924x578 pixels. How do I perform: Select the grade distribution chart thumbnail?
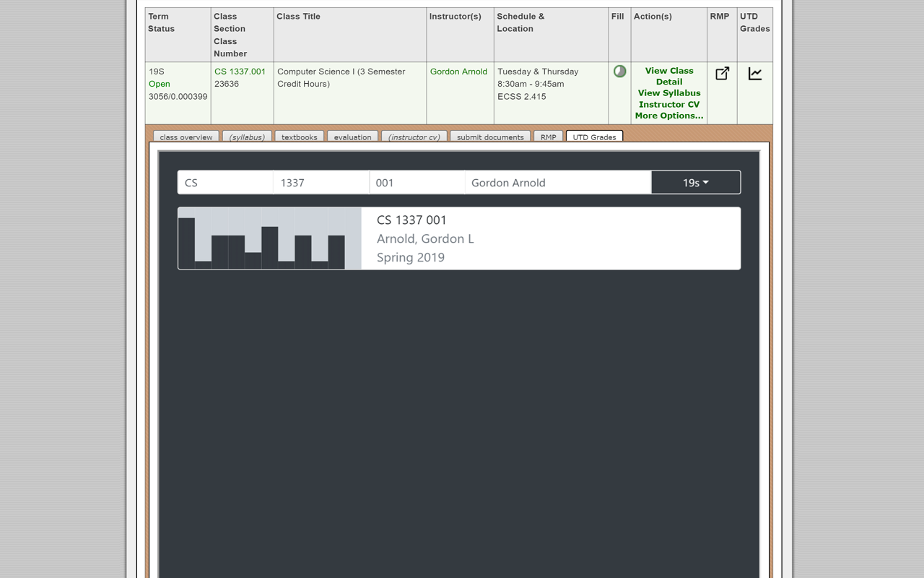tap(269, 238)
